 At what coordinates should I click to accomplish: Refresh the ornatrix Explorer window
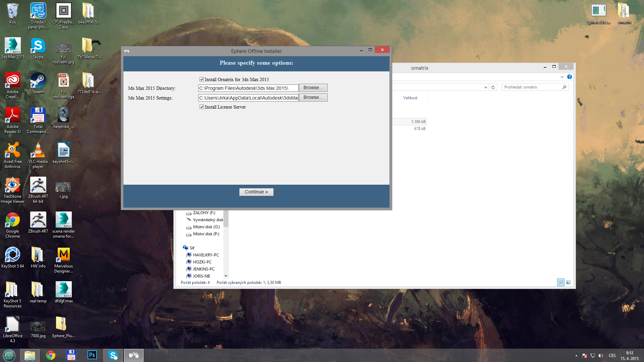click(493, 87)
